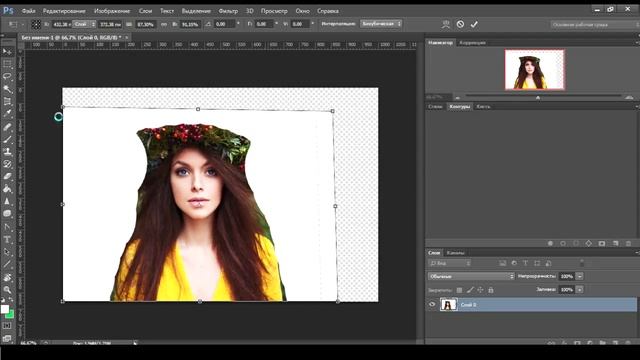Switch to the Кисть tab
The height and width of the screenshot is (360, 640).
pyautogui.click(x=483, y=107)
